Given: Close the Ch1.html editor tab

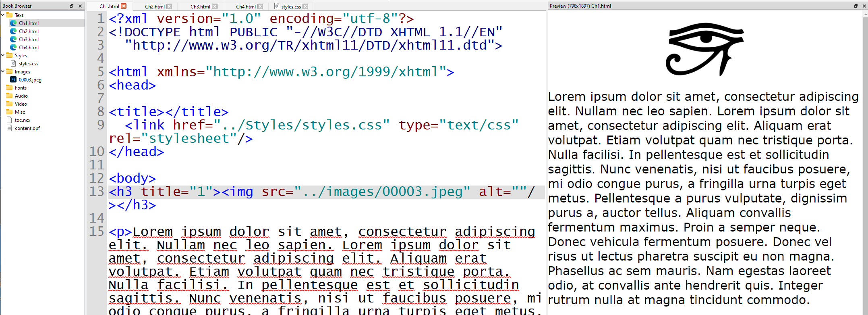Looking at the screenshot, I should click(x=124, y=6).
